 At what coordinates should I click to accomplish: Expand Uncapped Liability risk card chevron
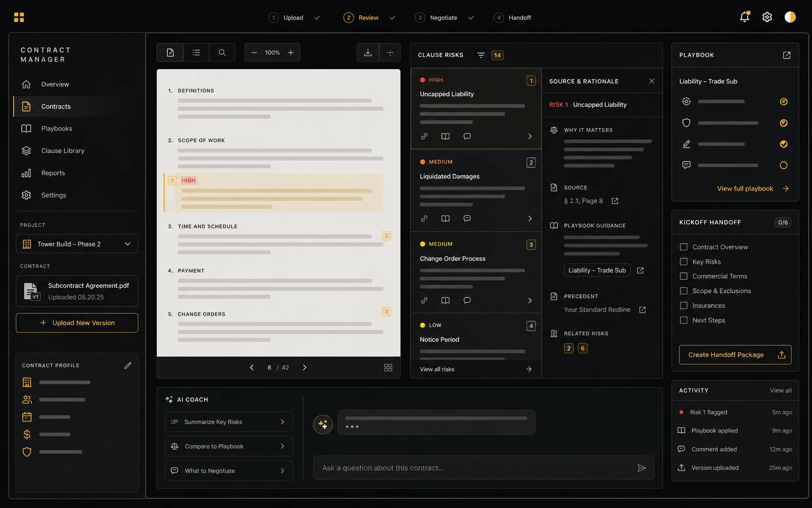click(530, 136)
